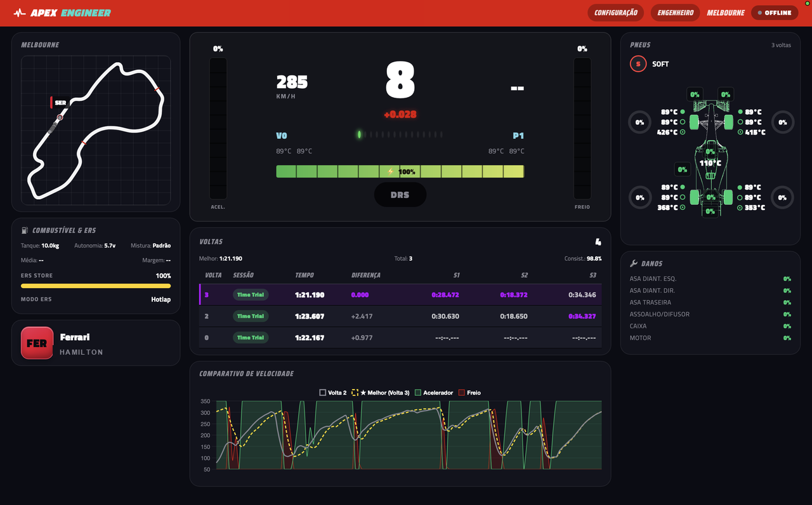Screen dimensions: 812x505
Task: Click the wrench icon beside Danos
Action: tap(633, 263)
